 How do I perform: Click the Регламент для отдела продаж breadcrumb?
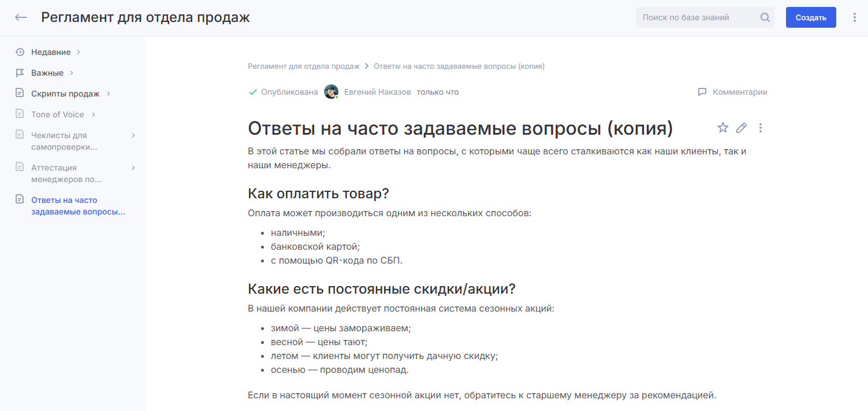304,66
